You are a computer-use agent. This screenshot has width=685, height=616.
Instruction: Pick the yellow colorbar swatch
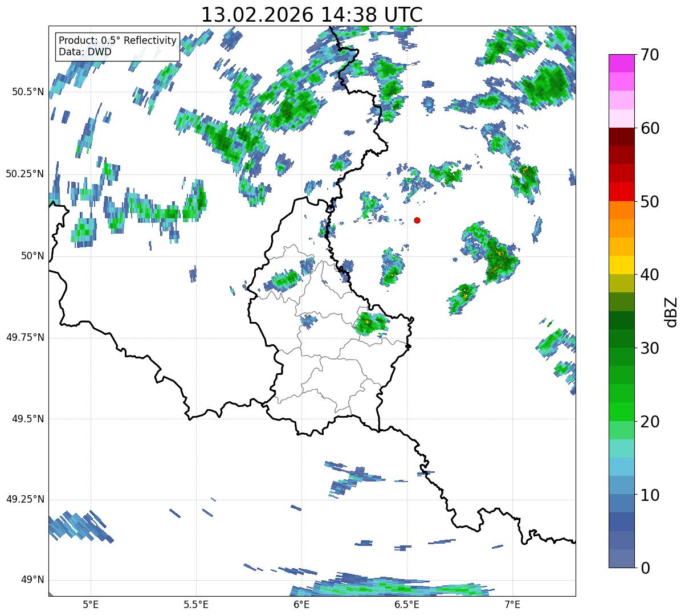coord(622,266)
